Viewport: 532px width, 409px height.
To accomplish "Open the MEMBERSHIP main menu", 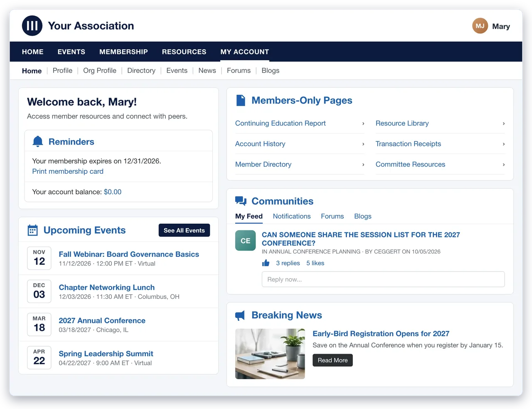I will coord(123,52).
